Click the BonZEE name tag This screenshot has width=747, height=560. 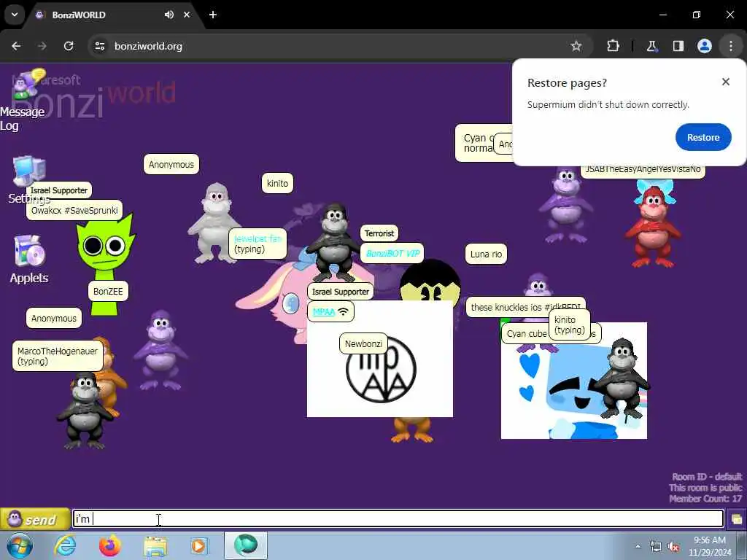click(x=108, y=291)
